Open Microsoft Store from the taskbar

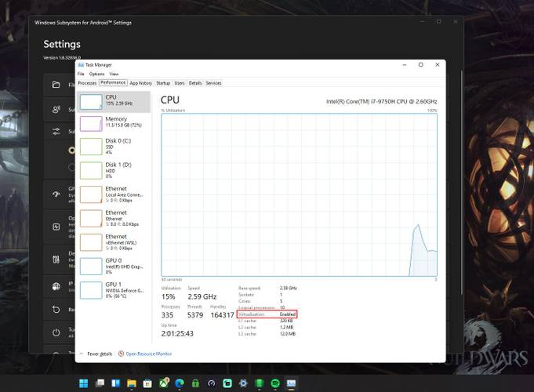point(147,383)
